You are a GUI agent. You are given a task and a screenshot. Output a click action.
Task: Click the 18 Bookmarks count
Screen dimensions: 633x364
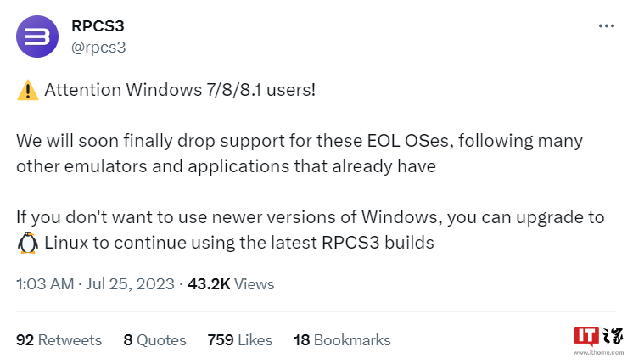342,340
